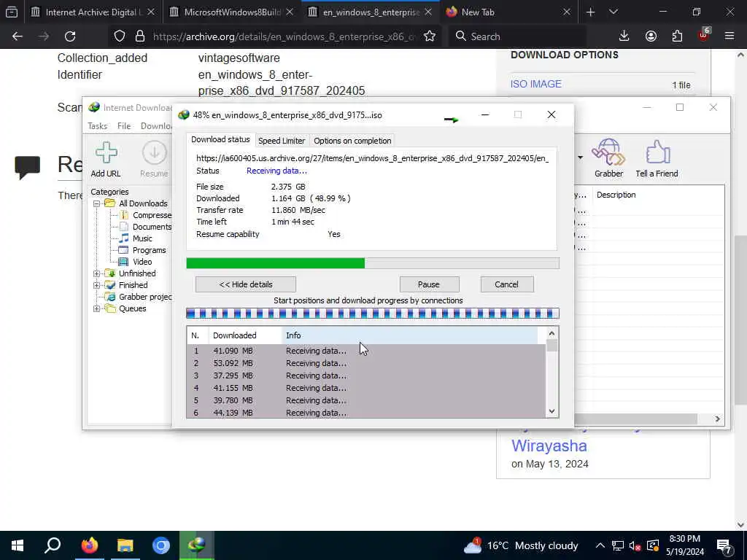Select the All Downloads category folder

point(143,203)
